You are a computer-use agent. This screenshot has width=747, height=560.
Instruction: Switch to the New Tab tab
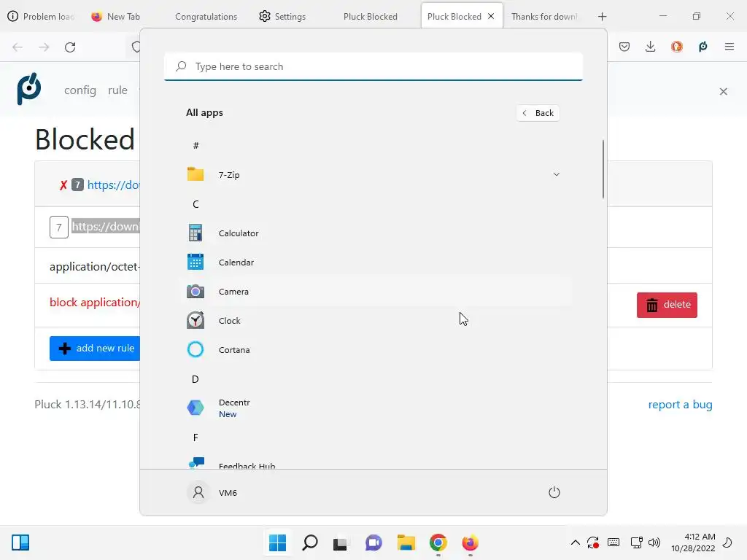coord(116,17)
